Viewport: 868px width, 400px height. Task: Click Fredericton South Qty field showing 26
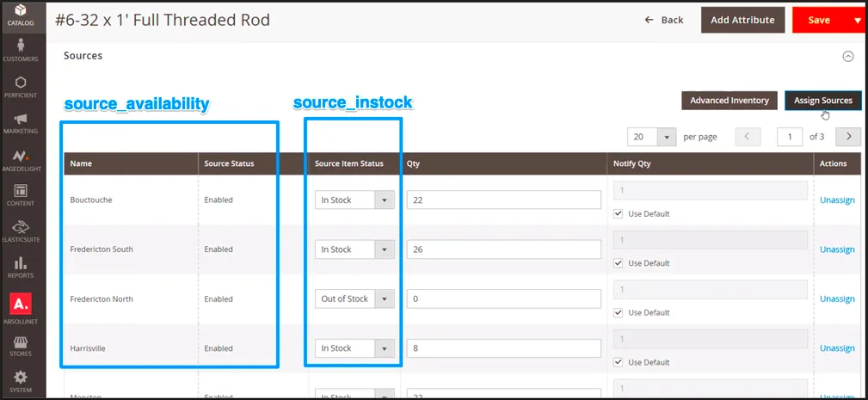click(x=504, y=249)
